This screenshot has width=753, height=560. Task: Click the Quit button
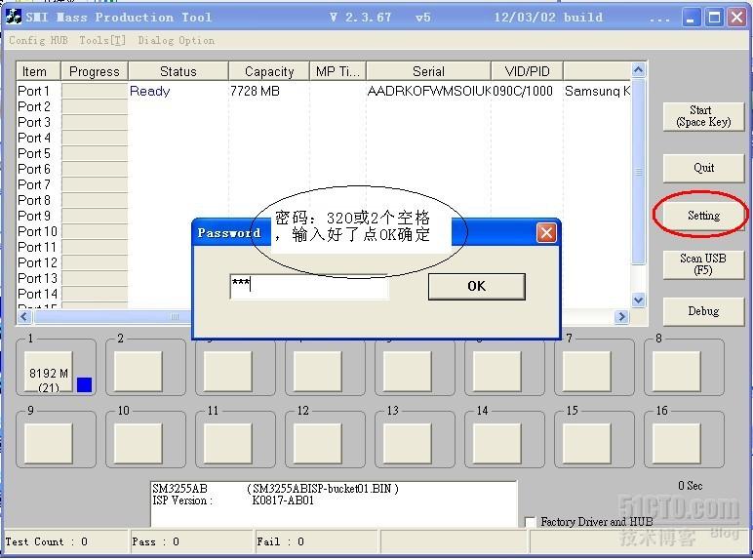coord(703,168)
